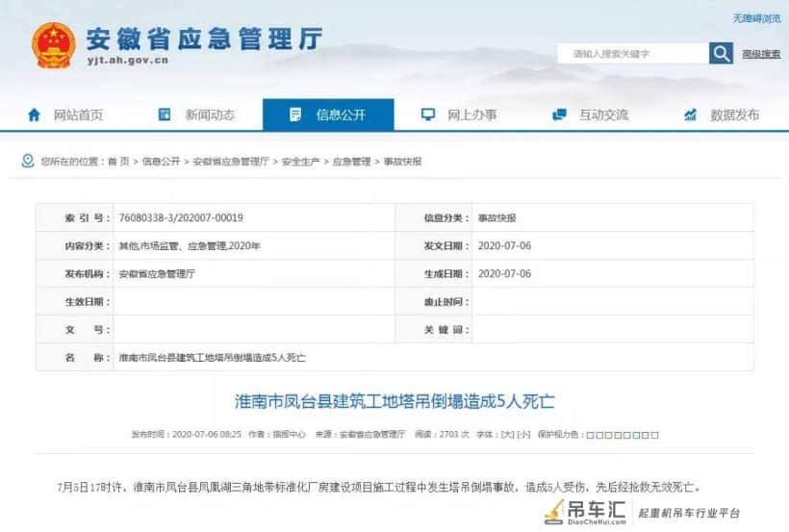This screenshot has width=789, height=532.
Task: Set font size to 小
Action: (523, 435)
